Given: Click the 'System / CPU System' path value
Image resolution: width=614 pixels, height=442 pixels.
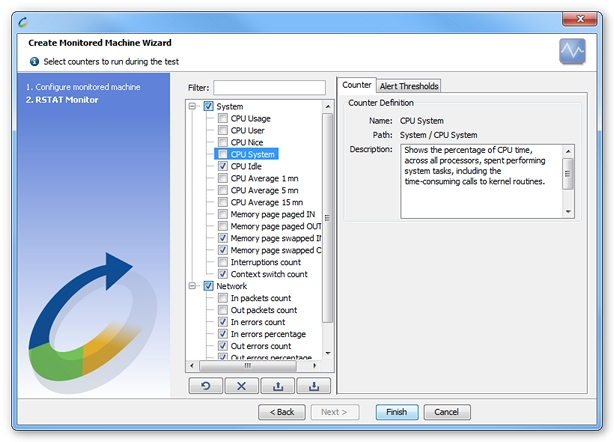Looking at the screenshot, I should click(438, 135).
